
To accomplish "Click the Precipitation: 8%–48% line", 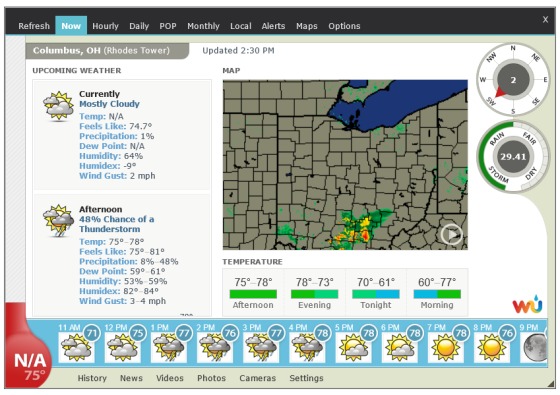I will pyautogui.click(x=129, y=261).
